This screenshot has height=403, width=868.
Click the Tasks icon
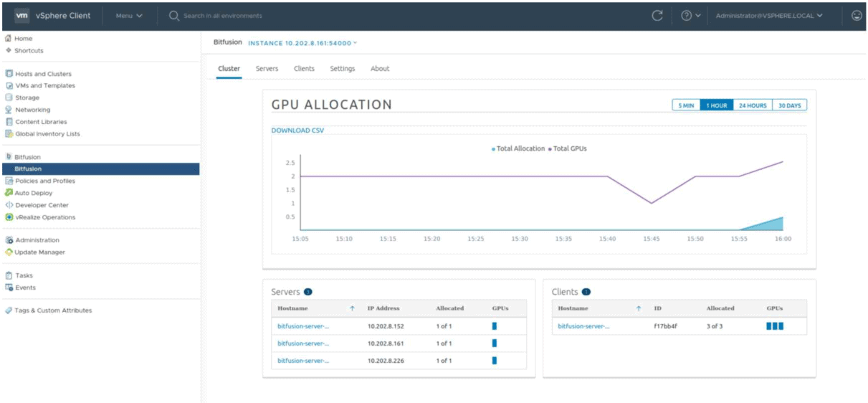(x=9, y=275)
